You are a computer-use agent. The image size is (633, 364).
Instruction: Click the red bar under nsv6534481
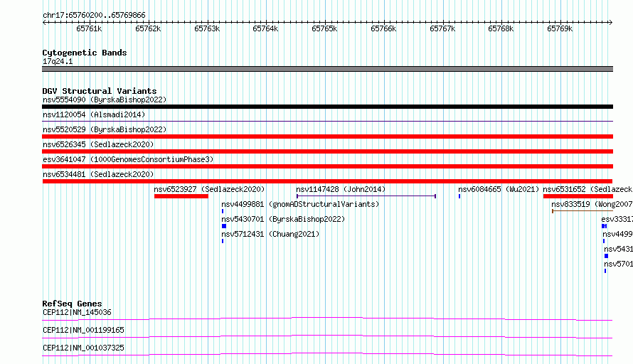(327, 181)
